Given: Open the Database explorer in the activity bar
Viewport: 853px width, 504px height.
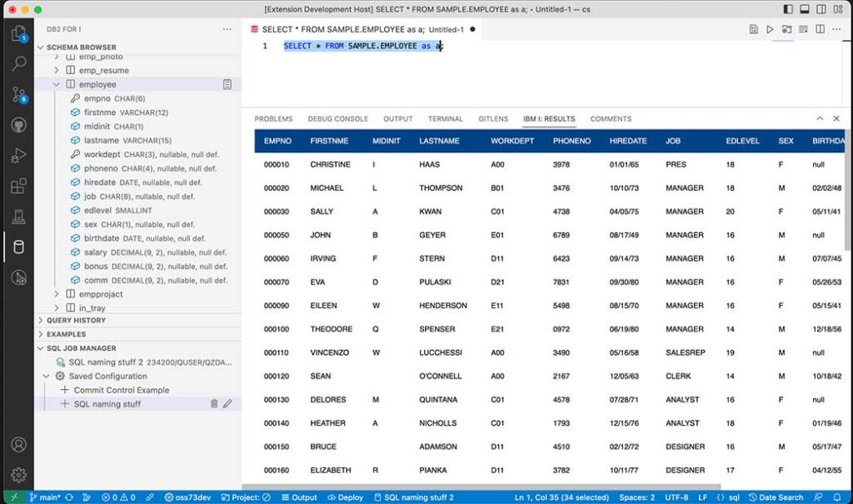Looking at the screenshot, I should click(17, 246).
